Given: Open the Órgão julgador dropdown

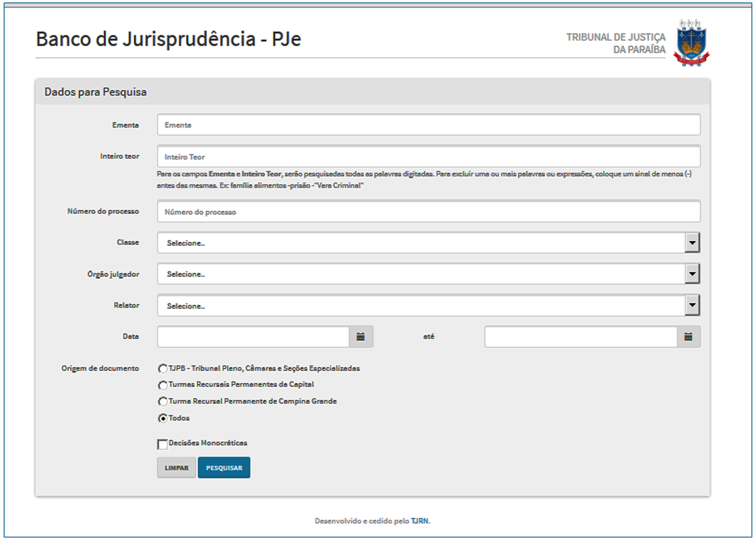Looking at the screenshot, I should coord(692,274).
